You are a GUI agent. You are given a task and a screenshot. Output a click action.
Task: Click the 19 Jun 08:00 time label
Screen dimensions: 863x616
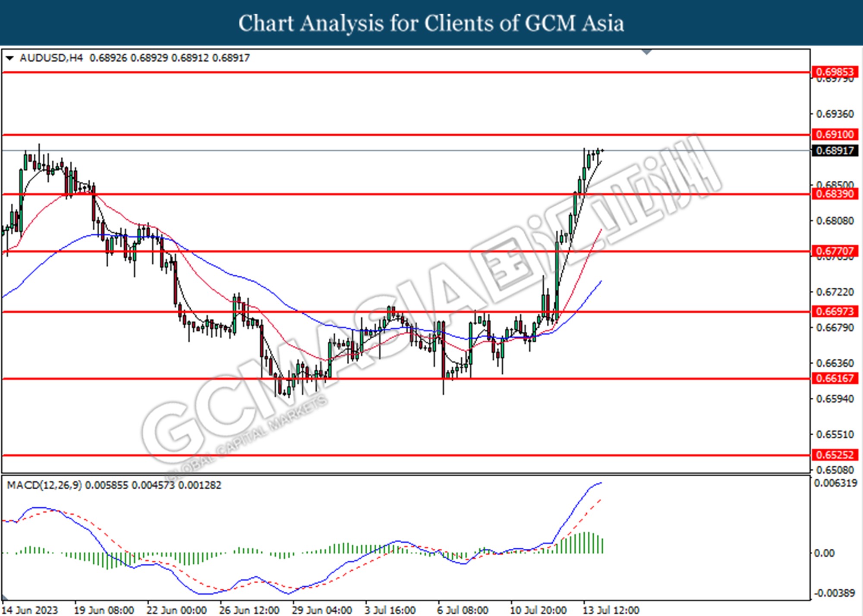click(104, 610)
